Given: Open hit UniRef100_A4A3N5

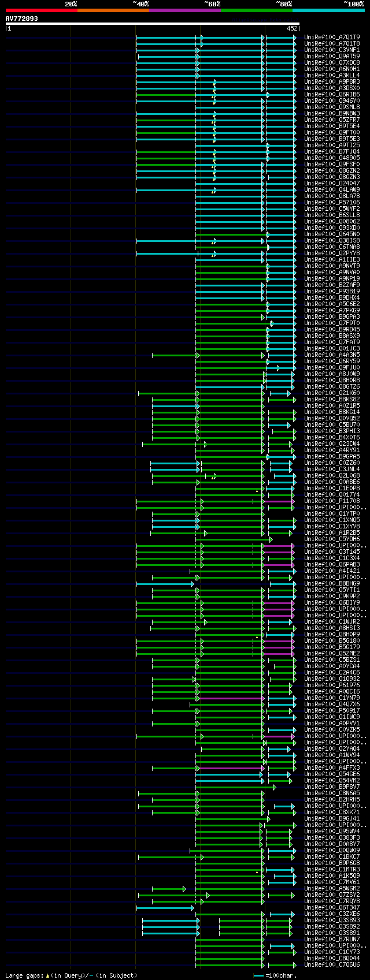Looking at the screenshot, I should [x=332, y=355].
